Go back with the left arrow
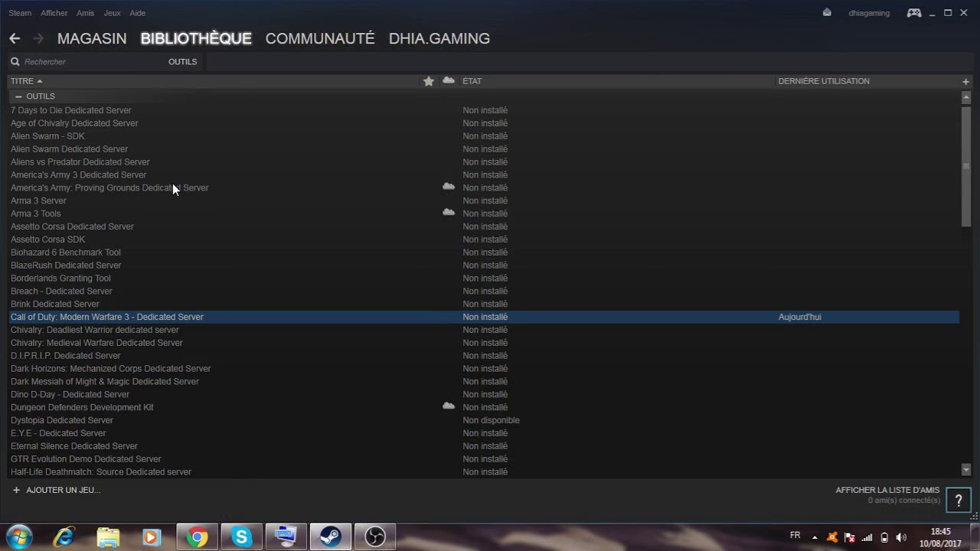The image size is (980, 551). tap(15, 38)
